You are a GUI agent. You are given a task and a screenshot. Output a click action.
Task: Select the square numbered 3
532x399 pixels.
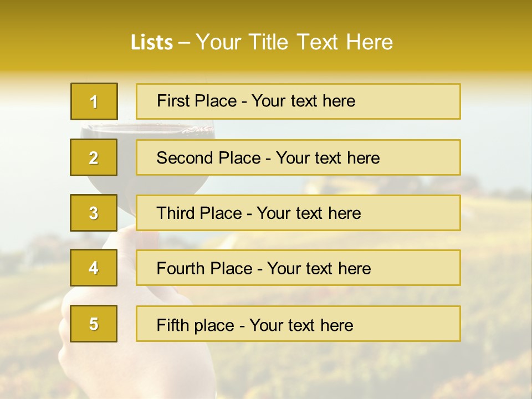[94, 213]
